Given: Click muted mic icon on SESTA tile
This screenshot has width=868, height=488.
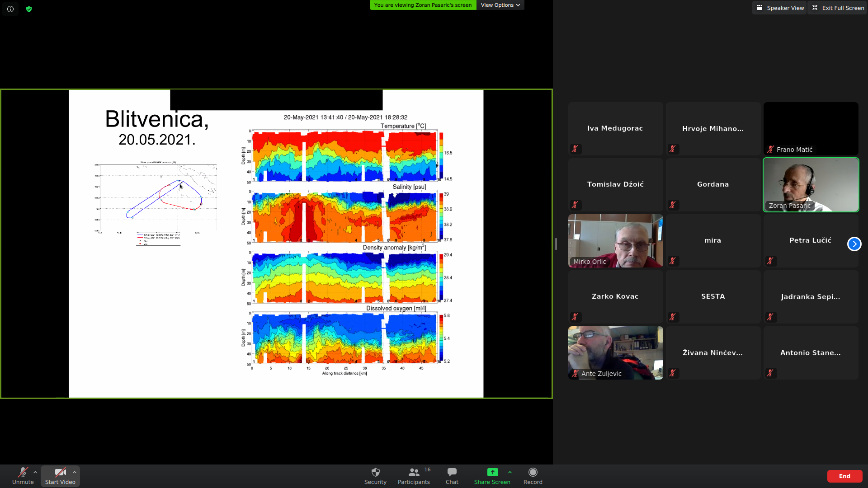Looking at the screenshot, I should pyautogui.click(x=673, y=317).
